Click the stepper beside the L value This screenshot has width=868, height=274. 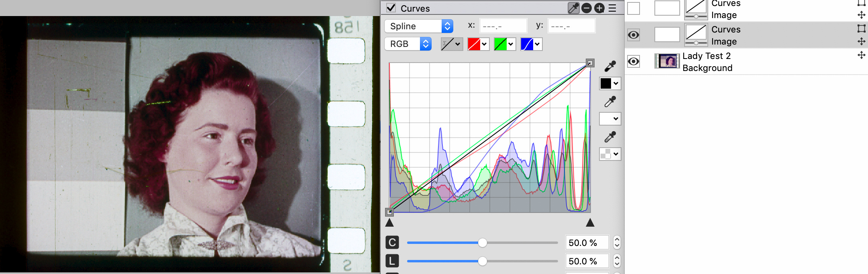pyautogui.click(x=617, y=261)
